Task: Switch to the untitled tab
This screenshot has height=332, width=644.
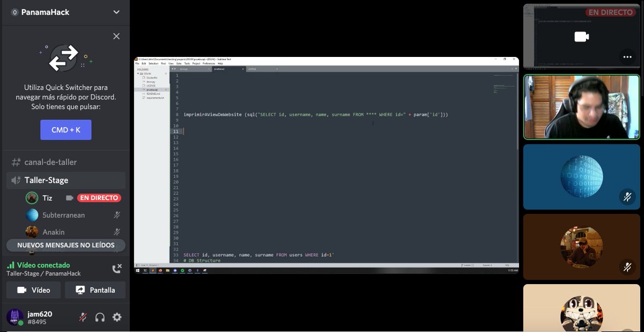Action: [x=262, y=69]
